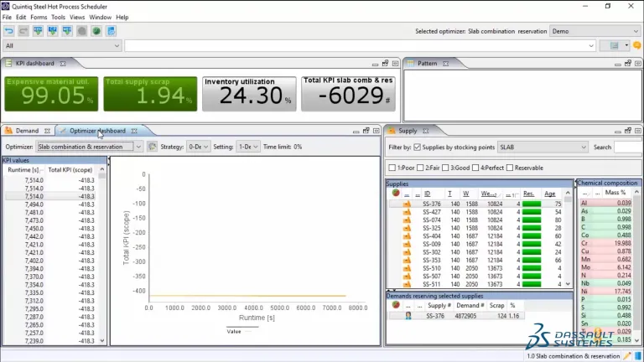Maximize the KPI dashboard panel
Viewport: 644px width, 362px height.
tap(395, 63)
